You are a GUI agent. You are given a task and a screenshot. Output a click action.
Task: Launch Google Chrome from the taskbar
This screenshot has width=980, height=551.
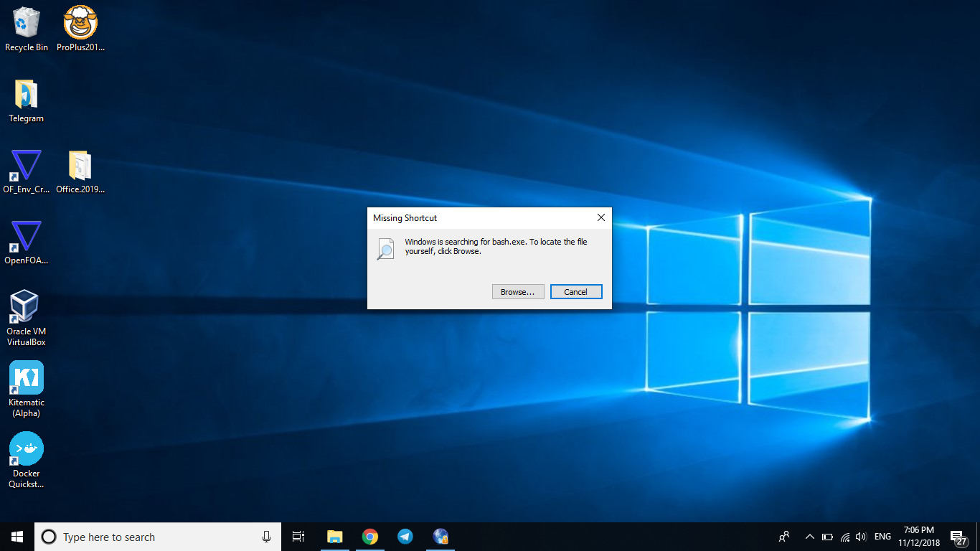coord(370,536)
